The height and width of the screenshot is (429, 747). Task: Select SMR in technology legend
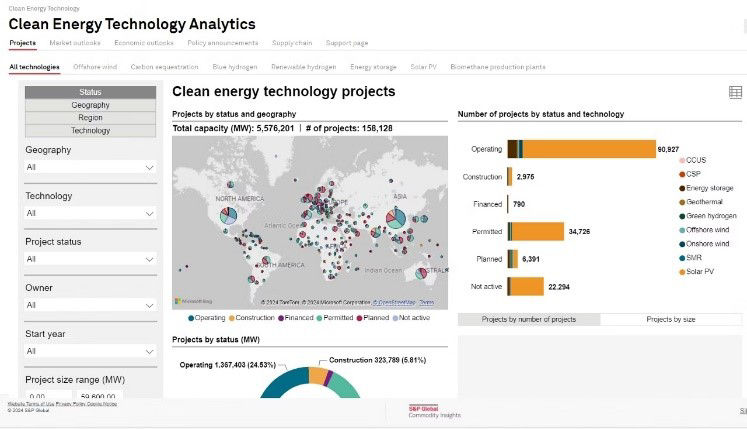(690, 257)
